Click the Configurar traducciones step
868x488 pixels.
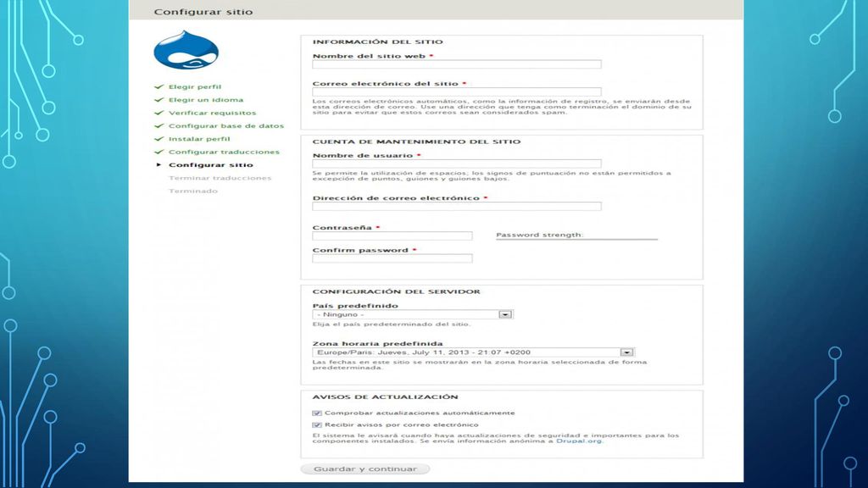click(224, 152)
